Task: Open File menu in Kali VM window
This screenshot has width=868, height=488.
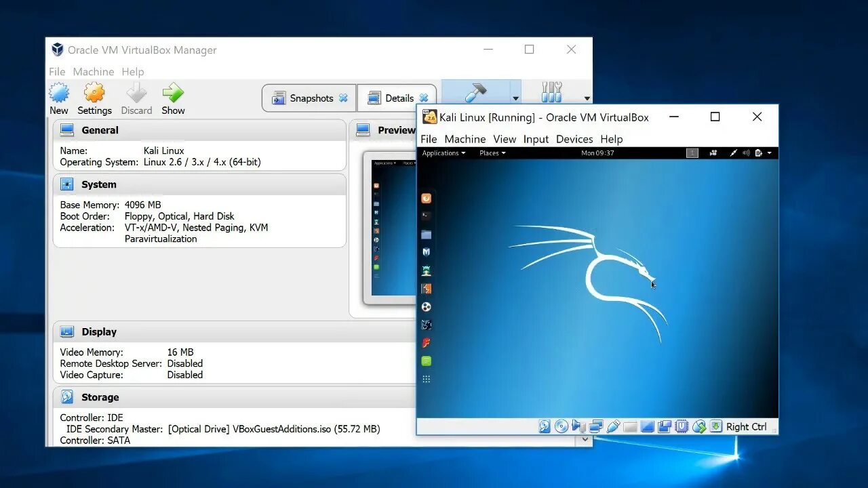Action: click(429, 139)
